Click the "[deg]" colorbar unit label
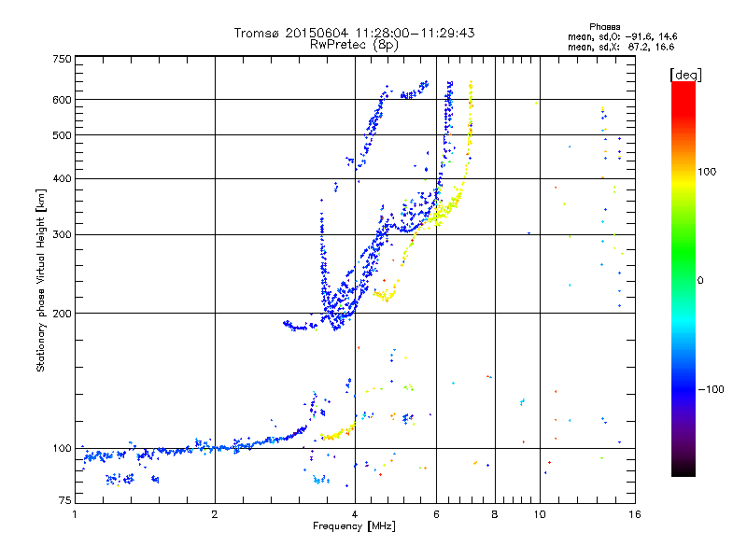Image resolution: width=747 pixels, height=560 pixels. click(685, 75)
